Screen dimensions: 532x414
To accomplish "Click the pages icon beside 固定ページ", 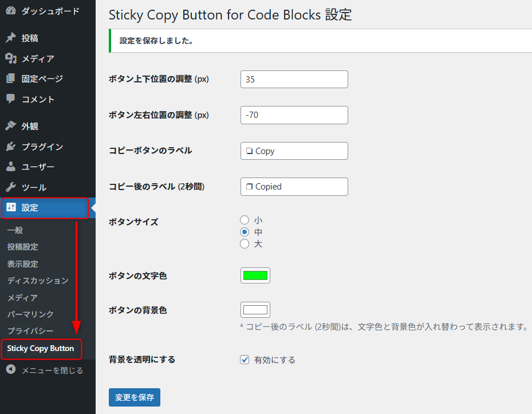I will (11, 78).
